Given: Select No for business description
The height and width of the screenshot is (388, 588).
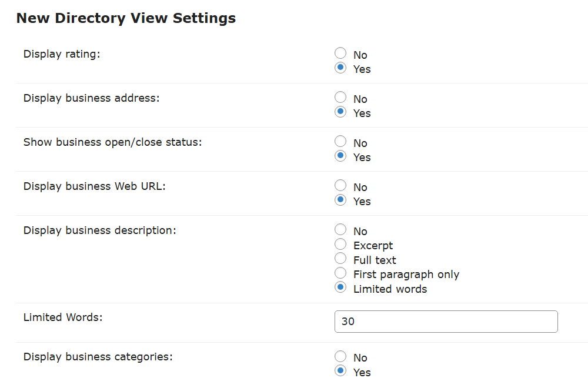Looking at the screenshot, I should (x=340, y=230).
